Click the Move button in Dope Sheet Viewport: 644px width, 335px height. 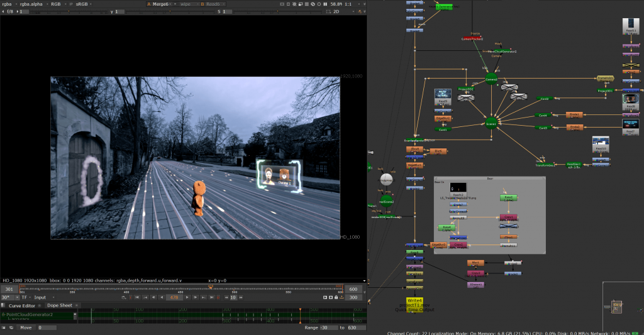tap(26, 327)
